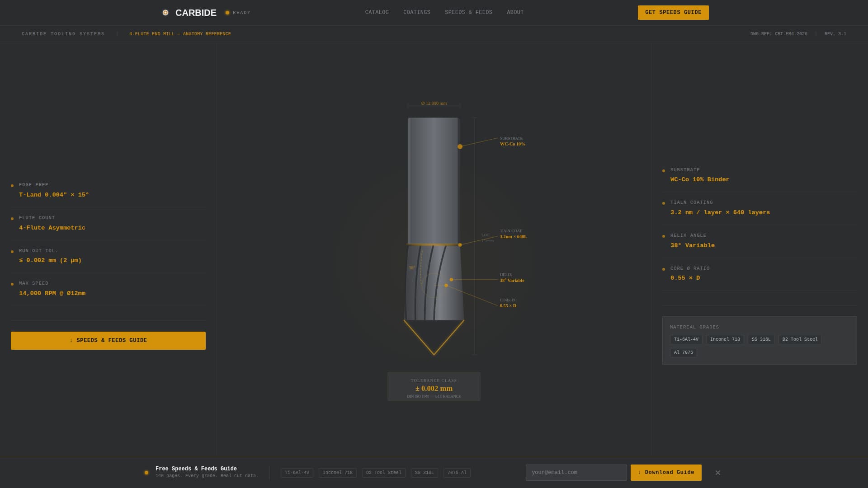The width and height of the screenshot is (868, 488).
Task: Click the Download Guide button
Action: click(665, 472)
